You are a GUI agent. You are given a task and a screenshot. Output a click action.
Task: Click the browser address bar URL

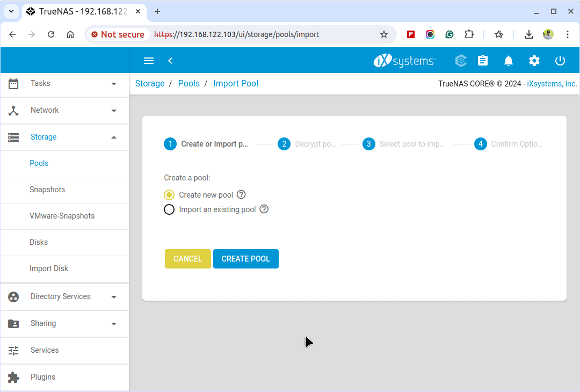click(x=236, y=34)
